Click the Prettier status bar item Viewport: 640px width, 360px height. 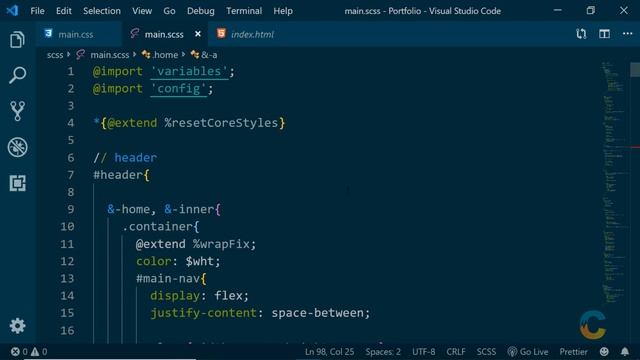(573, 351)
